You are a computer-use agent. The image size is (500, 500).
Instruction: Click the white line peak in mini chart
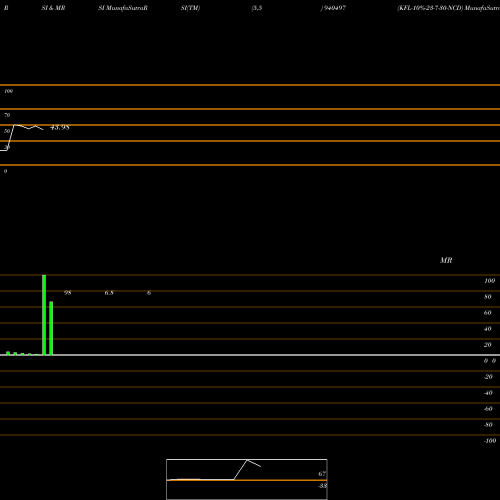[x=247, y=460]
